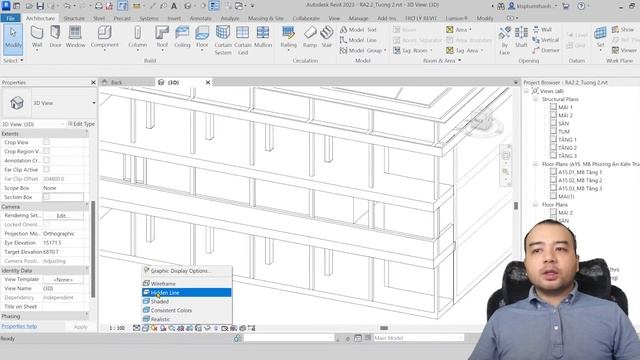The image size is (640, 360).
Task: Select the Window tool
Action: pyautogui.click(x=75, y=37)
